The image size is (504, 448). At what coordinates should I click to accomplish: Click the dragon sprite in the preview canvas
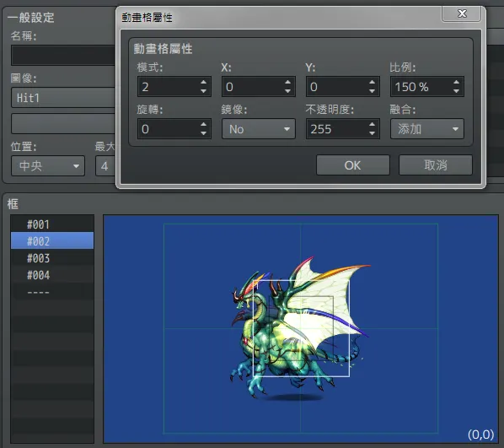299,328
